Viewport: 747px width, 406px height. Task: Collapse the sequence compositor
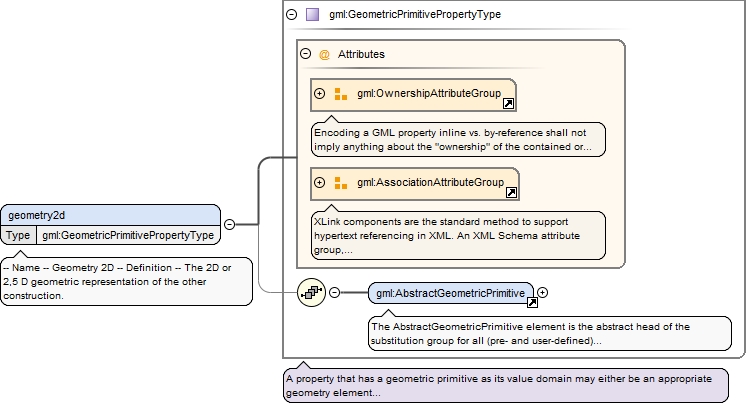click(x=334, y=292)
